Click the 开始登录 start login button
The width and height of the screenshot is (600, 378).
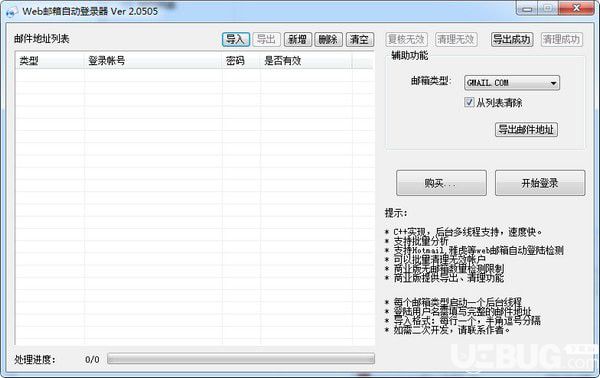tap(540, 183)
